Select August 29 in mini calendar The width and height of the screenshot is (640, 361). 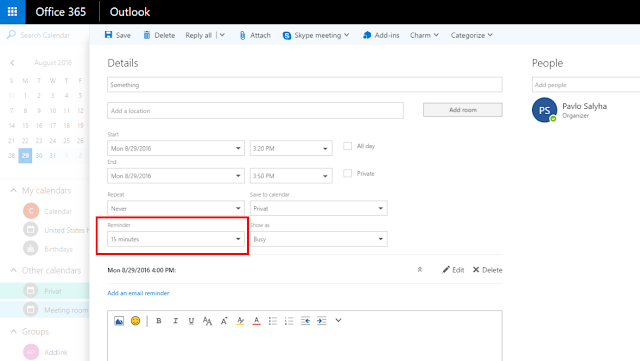tap(25, 156)
